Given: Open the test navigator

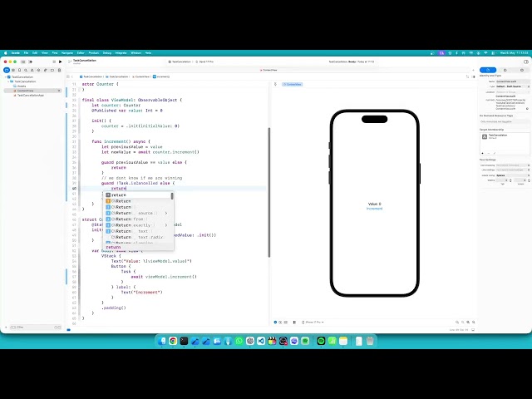Looking at the screenshot, I should (39, 70).
